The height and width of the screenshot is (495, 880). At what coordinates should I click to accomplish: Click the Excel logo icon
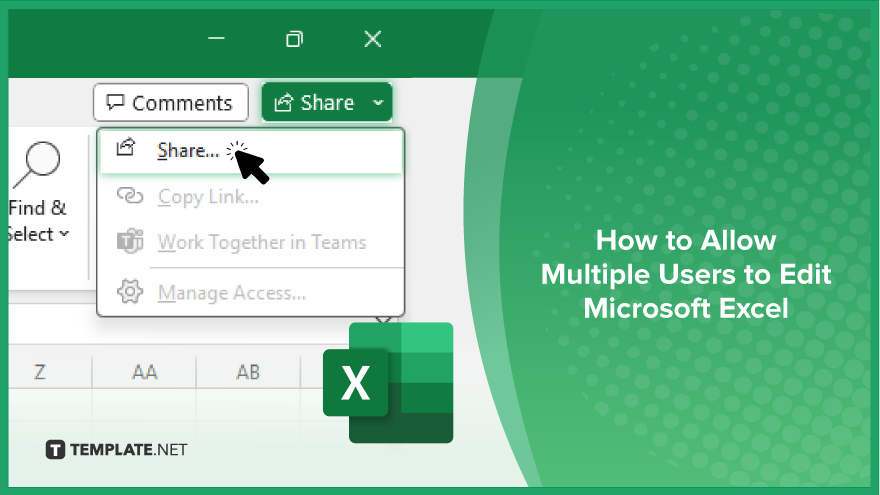(388, 383)
